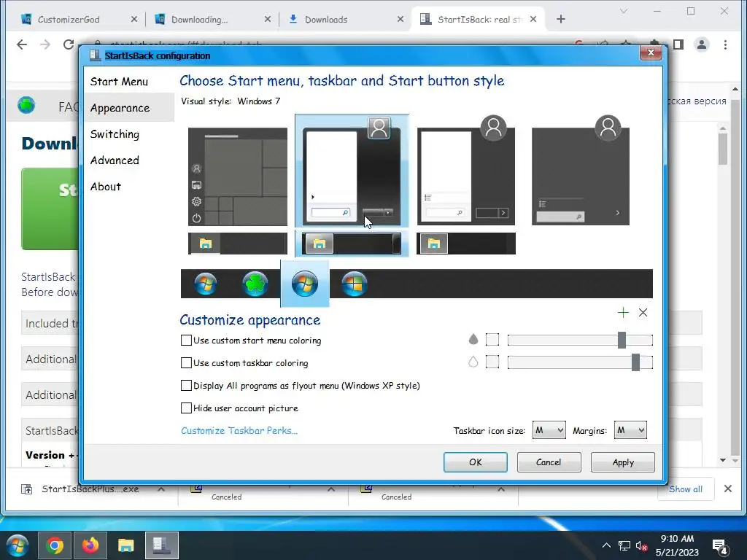747x560 pixels.
Task: Open Chrome from the taskbar
Action: [x=54, y=545]
